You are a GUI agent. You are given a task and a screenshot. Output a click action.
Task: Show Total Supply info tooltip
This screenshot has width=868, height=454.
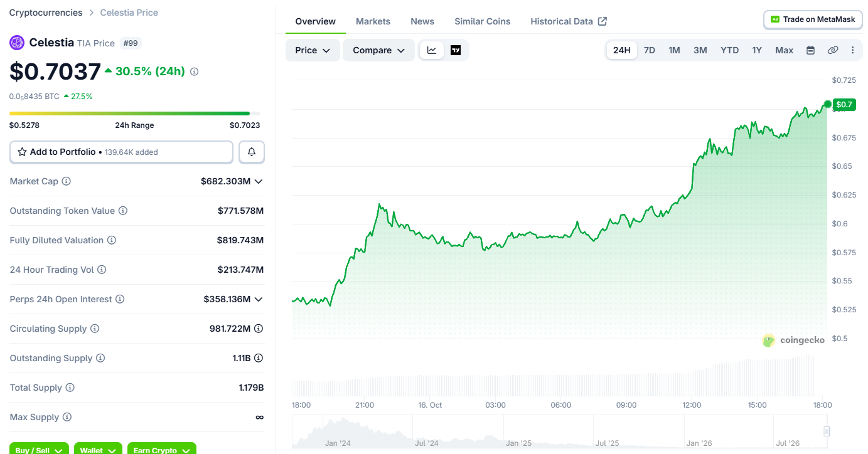70,388
